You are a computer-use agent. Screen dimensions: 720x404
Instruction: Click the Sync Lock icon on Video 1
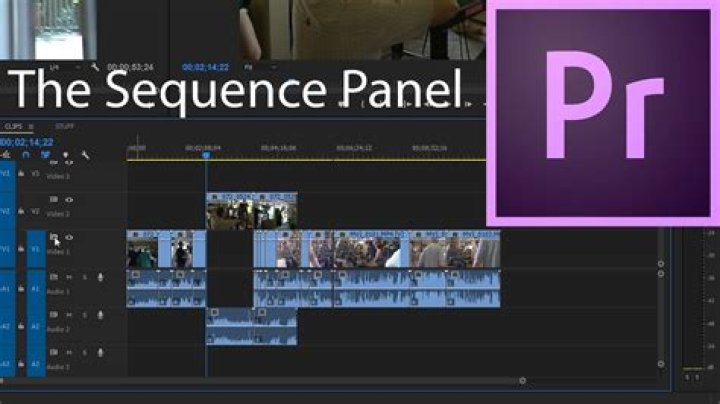tap(54, 237)
